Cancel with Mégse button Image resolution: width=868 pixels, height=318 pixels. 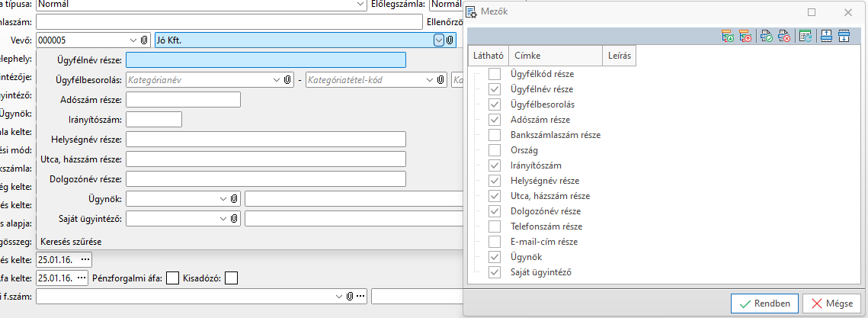[831, 304]
